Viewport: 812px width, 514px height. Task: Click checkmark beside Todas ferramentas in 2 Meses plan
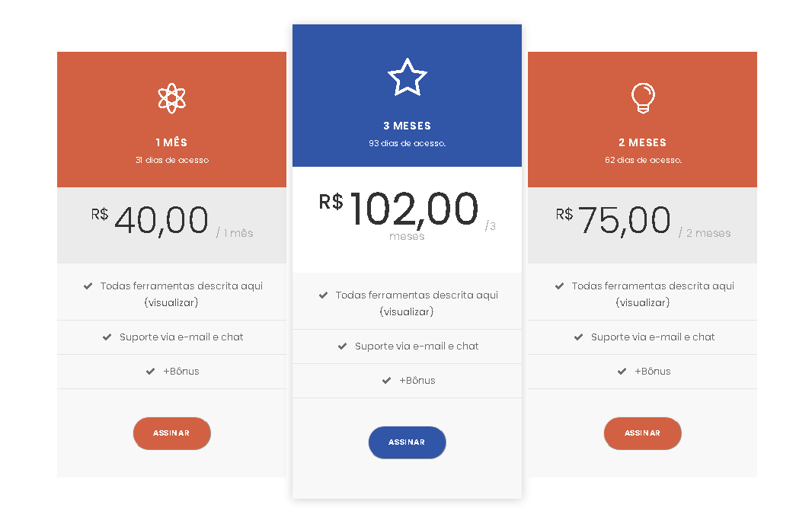pyautogui.click(x=559, y=286)
